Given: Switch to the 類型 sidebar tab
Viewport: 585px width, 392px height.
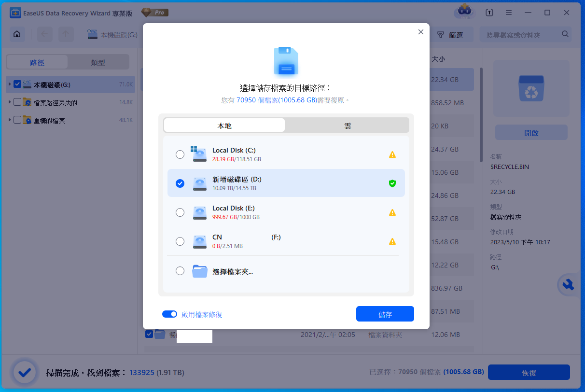Looking at the screenshot, I should click(x=98, y=62).
